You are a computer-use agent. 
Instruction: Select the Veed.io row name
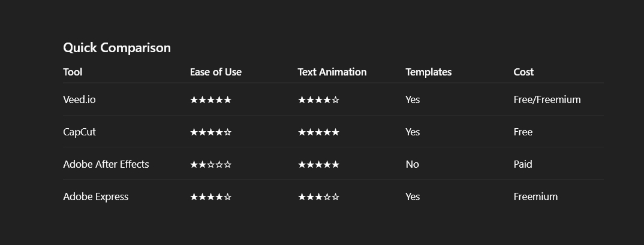click(x=79, y=99)
